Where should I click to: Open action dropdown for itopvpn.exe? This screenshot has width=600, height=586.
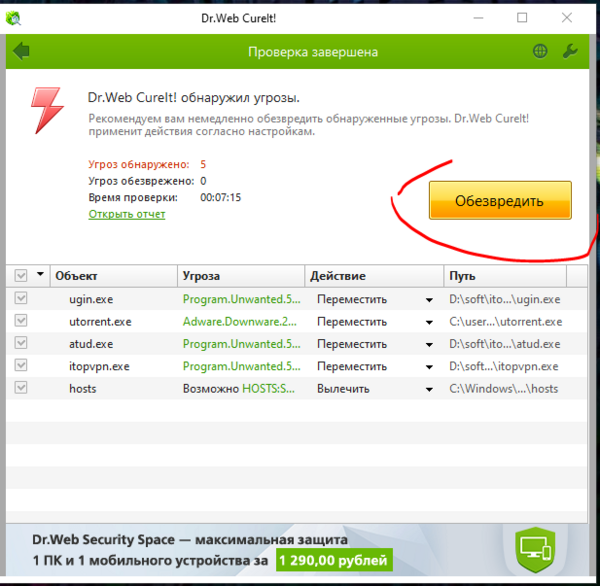pos(429,367)
